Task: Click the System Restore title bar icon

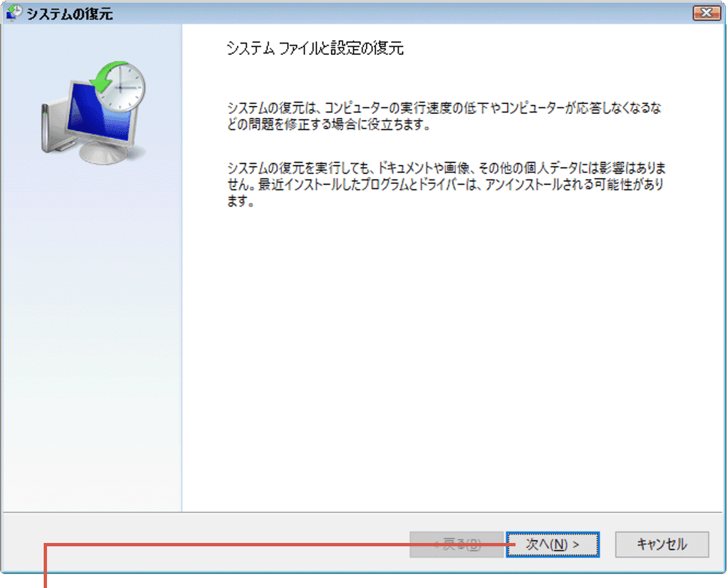Action: coord(14,13)
